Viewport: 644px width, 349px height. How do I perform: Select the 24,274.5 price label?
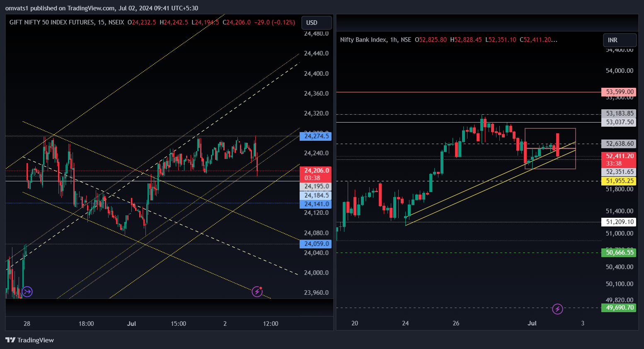click(316, 136)
